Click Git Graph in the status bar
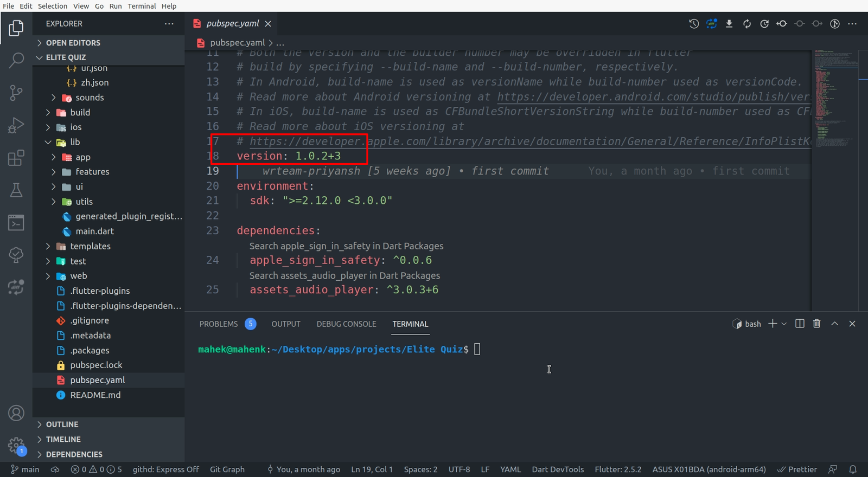The height and width of the screenshot is (477, 868). tap(227, 469)
